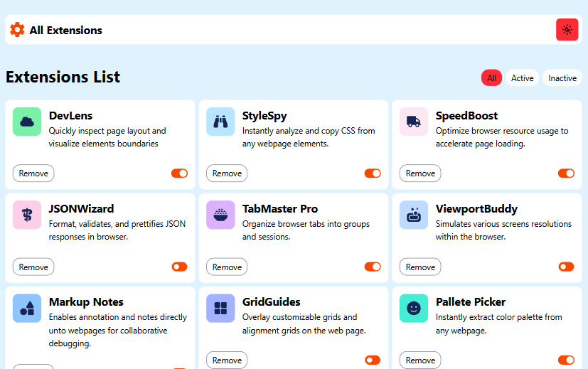This screenshot has height=369, width=588.
Task: Toggle the light/dark theme button
Action: (x=567, y=29)
